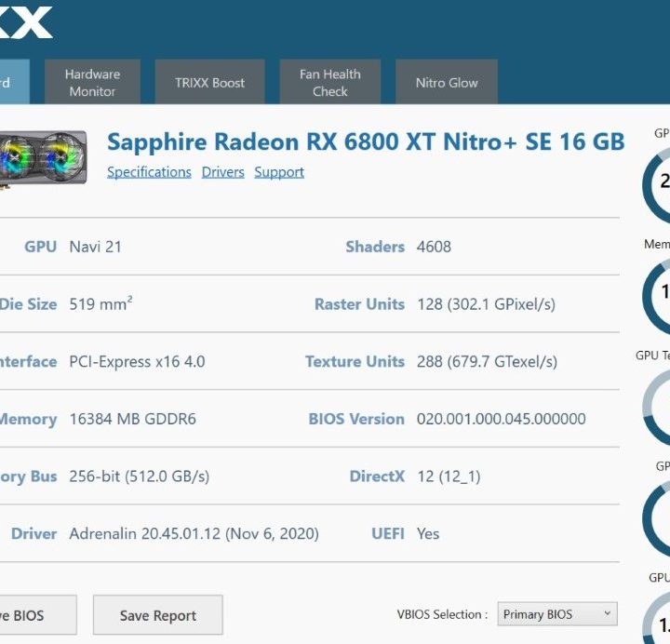670x644 pixels.
Task: Open the Drivers link
Action: coord(223,172)
